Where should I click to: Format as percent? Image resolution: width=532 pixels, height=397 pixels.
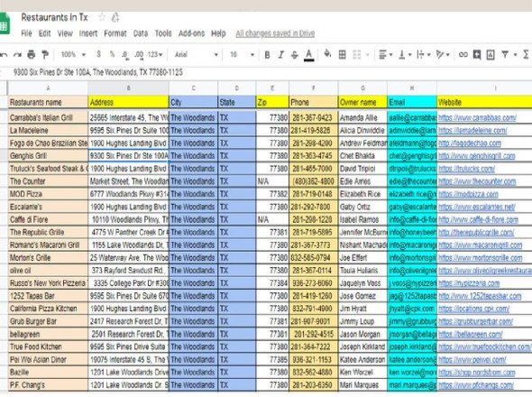pos(112,54)
